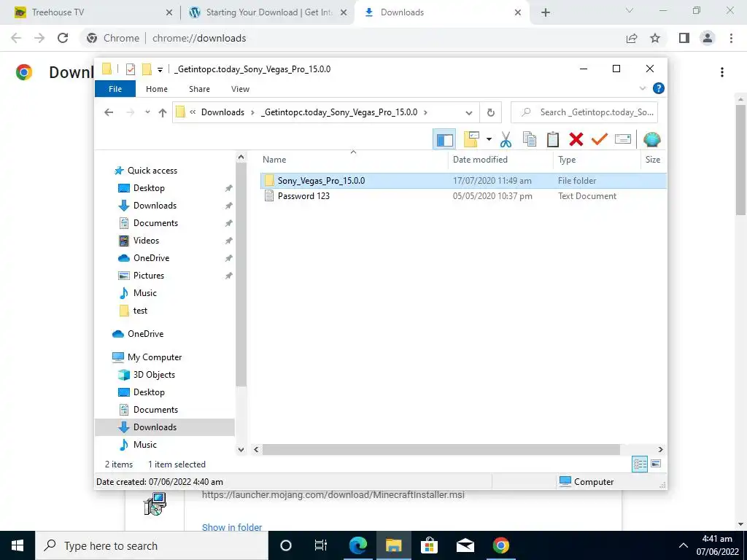Viewport: 747px width, 560px height.
Task: Expand the breadcrumb overflow double chevron
Action: [x=193, y=112]
